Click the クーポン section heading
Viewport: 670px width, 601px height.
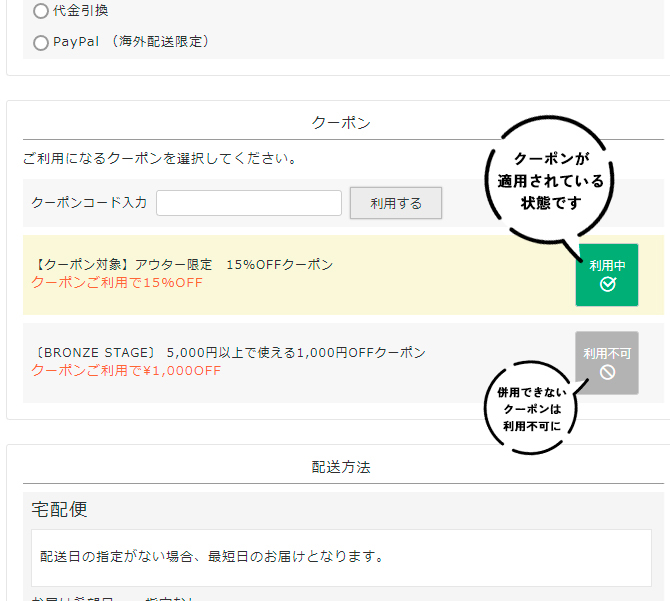342,123
